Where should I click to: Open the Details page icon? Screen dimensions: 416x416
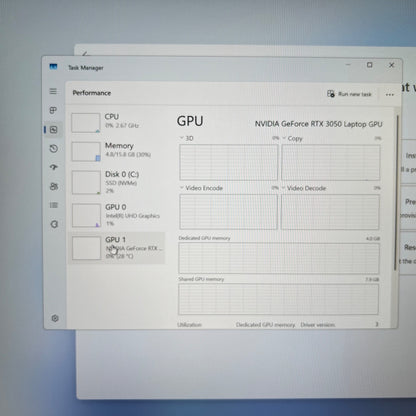[54, 205]
